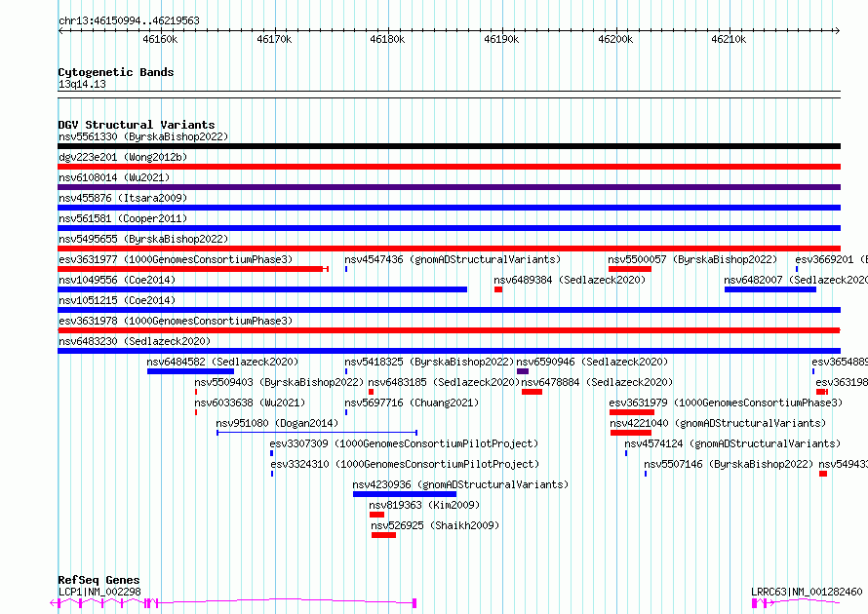This screenshot has width=868, height=614.
Task: Open the nsv5418325 (ByrskaBishop2022) label
Action: click(429, 362)
